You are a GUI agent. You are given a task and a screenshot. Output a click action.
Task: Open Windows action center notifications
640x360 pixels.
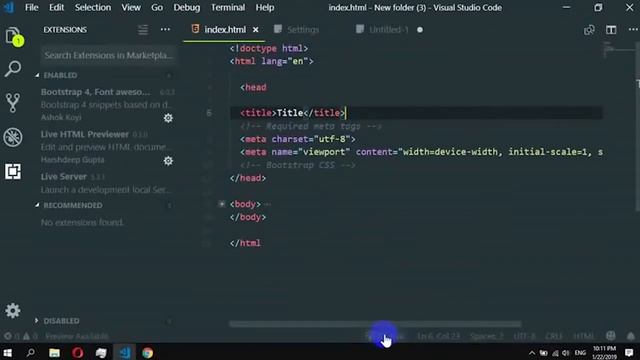pyautogui.click(x=629, y=353)
